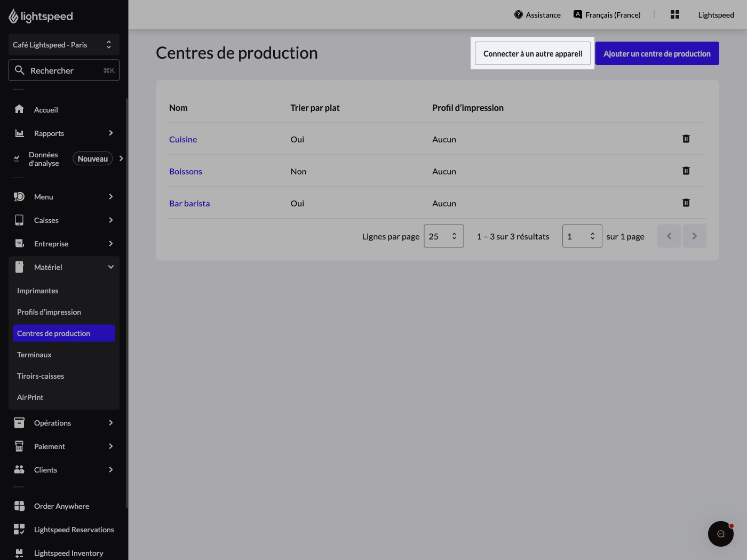Open Terminaux in the sidebar
Viewport: 747px width, 560px height.
(x=64, y=355)
